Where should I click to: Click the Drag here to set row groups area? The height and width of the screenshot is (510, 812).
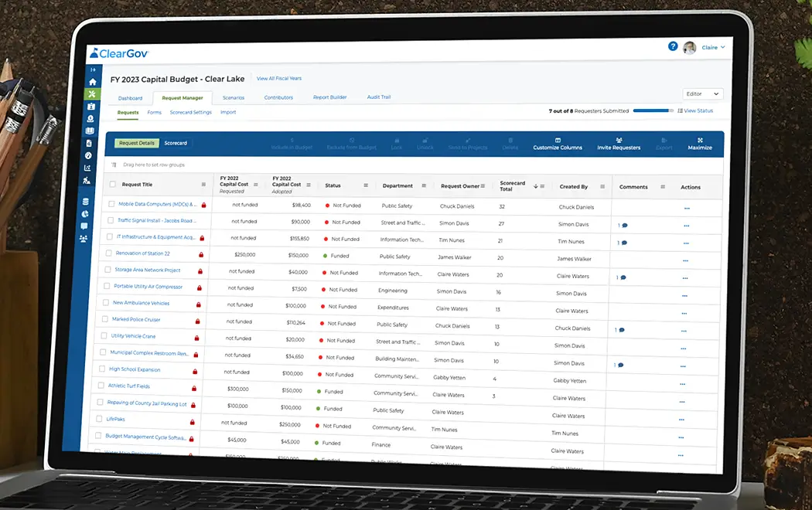154,165
